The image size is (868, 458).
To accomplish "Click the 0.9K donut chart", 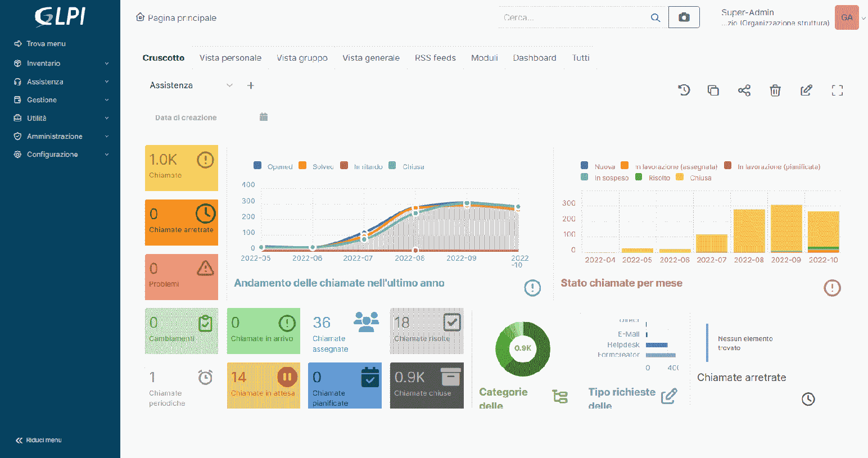I will tap(523, 348).
